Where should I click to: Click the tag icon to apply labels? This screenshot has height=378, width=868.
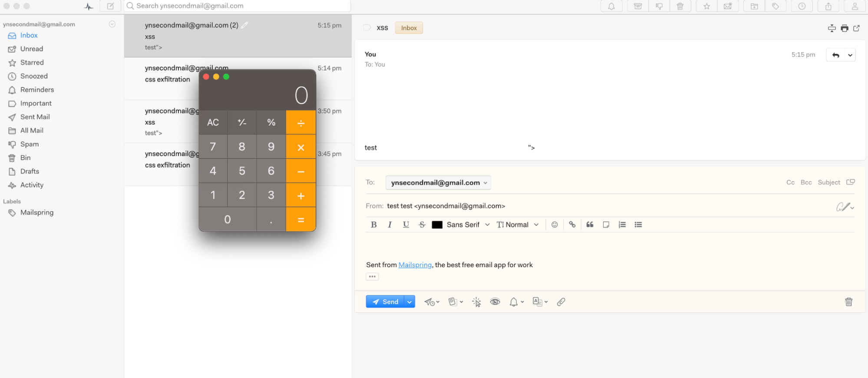point(776,6)
